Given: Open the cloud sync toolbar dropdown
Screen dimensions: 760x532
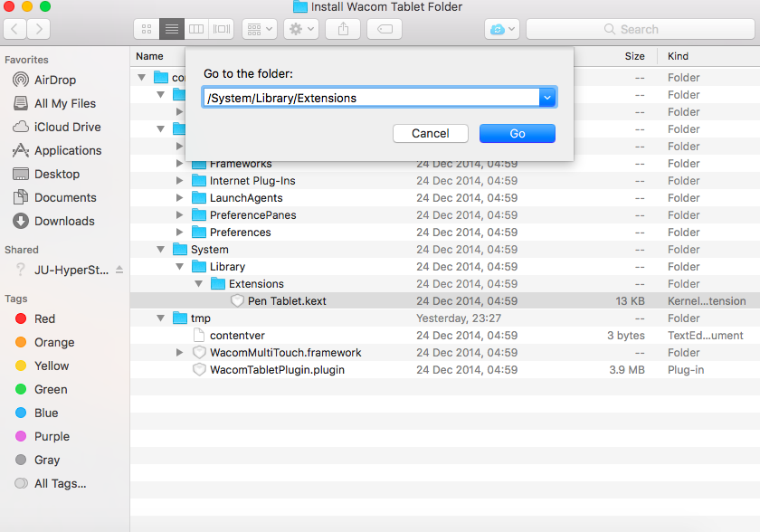Looking at the screenshot, I should point(502,29).
